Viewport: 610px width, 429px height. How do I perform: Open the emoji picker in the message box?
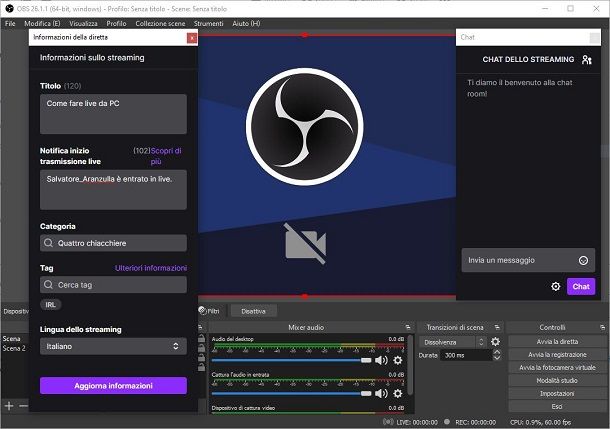[x=583, y=261]
